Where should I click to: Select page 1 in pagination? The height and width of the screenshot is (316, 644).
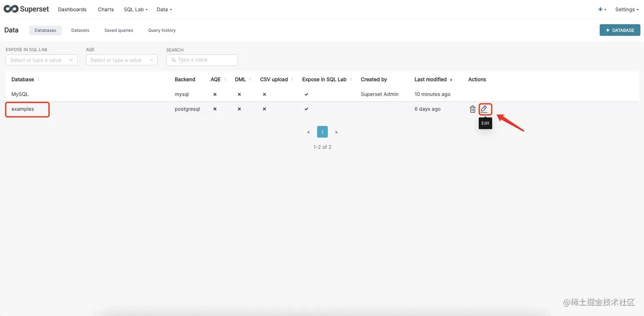[322, 132]
